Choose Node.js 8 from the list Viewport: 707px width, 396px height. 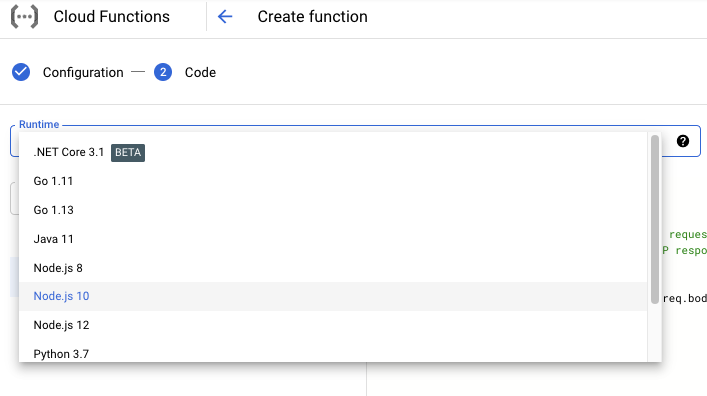click(x=333, y=268)
